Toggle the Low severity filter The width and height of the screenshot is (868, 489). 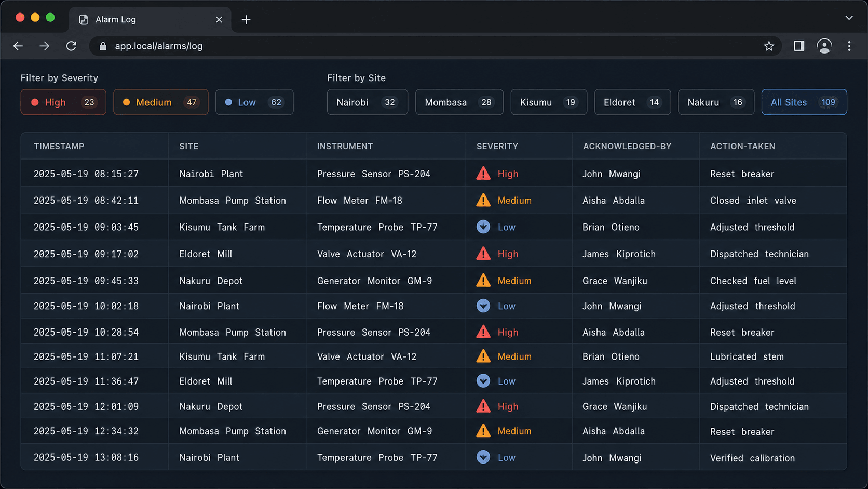tap(254, 102)
